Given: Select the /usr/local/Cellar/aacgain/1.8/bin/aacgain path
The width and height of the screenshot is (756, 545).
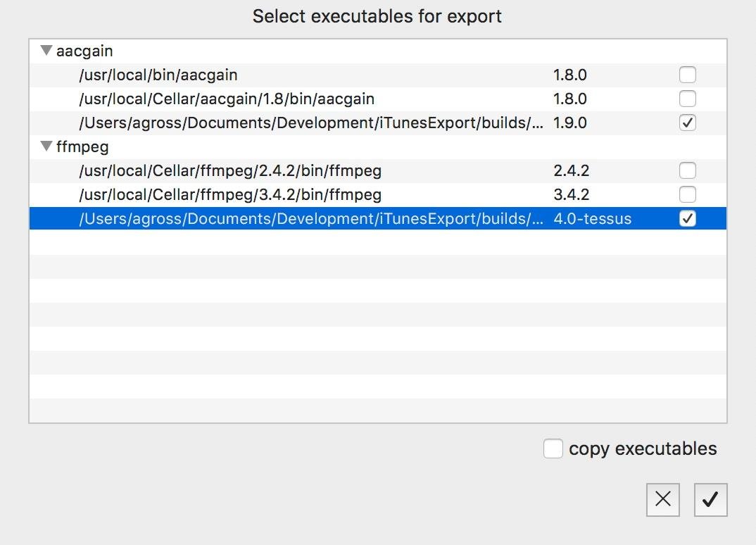Looking at the screenshot, I should (x=227, y=99).
